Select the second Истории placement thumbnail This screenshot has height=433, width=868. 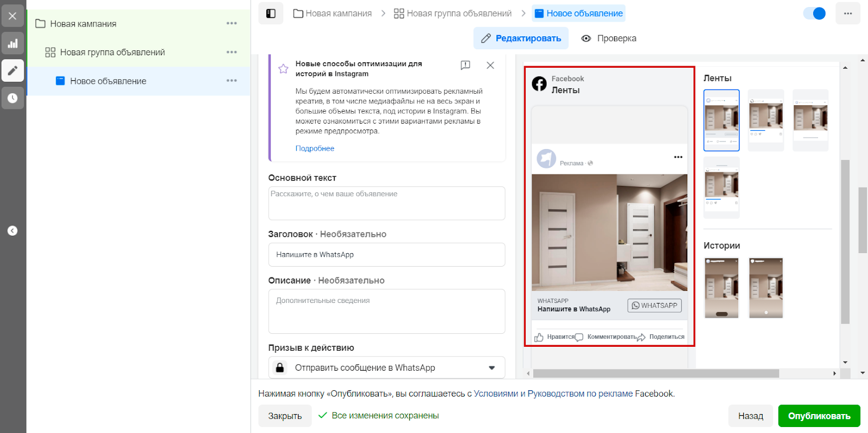click(x=766, y=288)
